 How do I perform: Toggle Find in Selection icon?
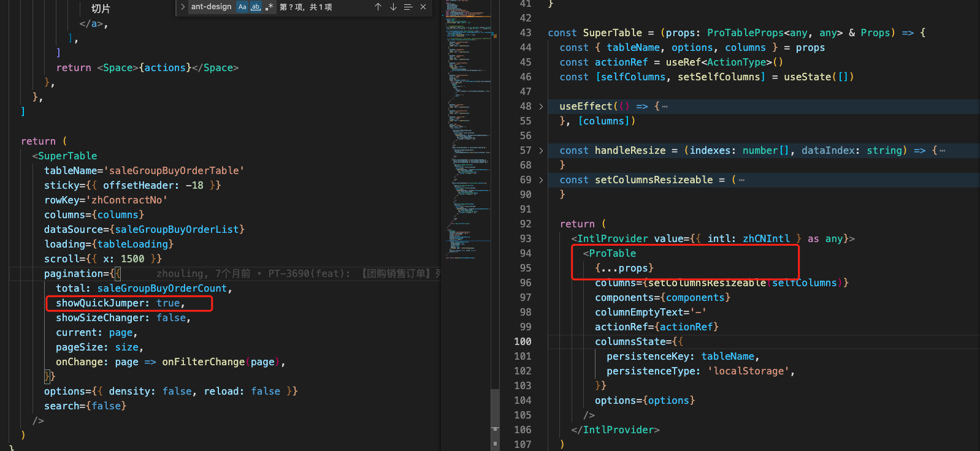coord(408,7)
